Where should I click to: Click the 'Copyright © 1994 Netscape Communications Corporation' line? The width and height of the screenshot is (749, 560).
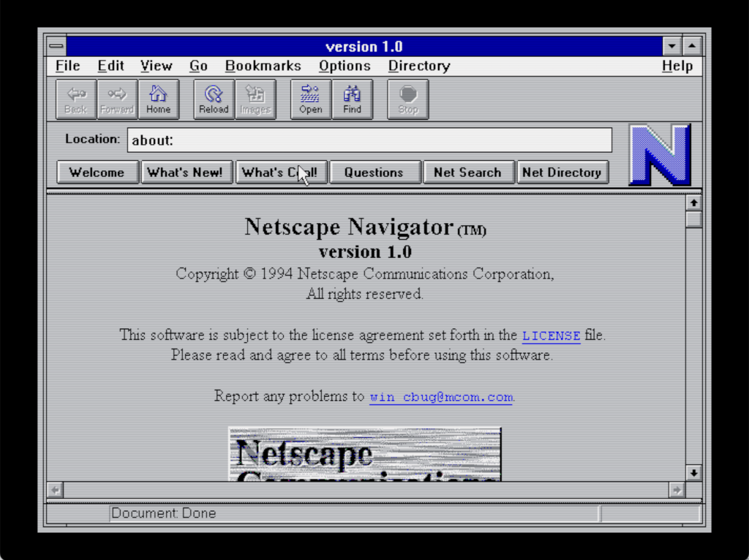click(365, 274)
